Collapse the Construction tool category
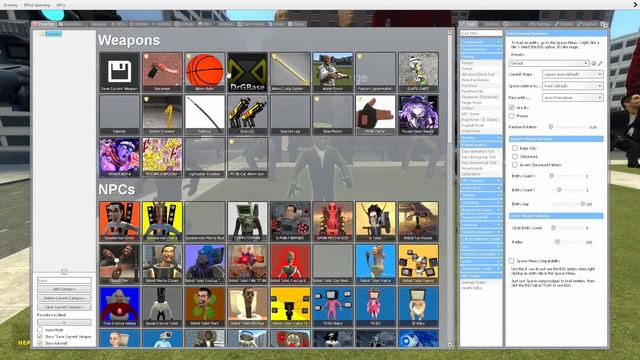Image resolution: width=640 pixels, height=360 pixels. point(481,49)
